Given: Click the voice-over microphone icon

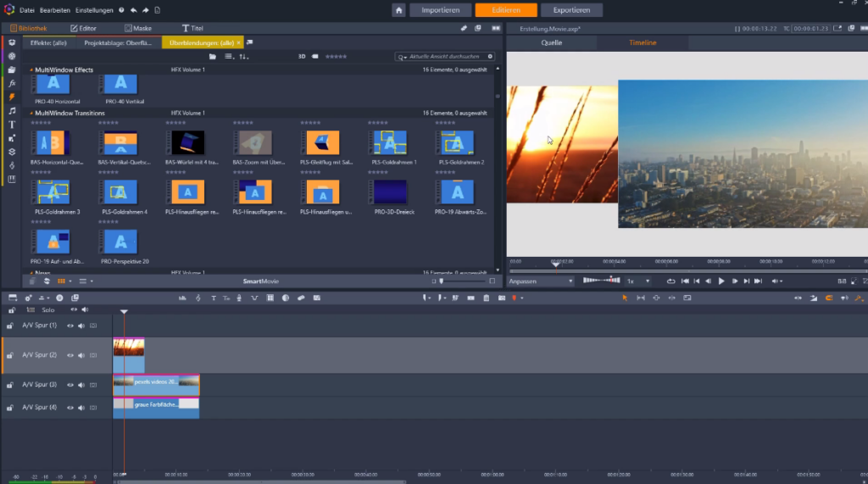Looking at the screenshot, I should coord(239,298).
